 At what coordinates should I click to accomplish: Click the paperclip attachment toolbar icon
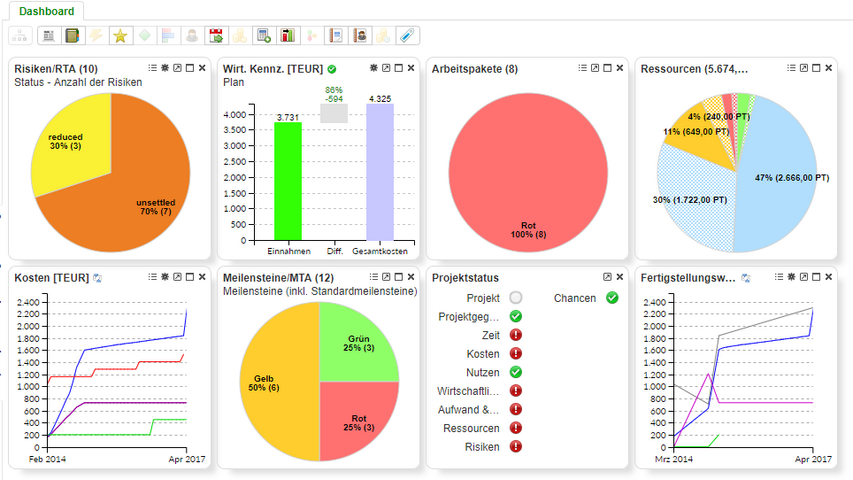407,36
